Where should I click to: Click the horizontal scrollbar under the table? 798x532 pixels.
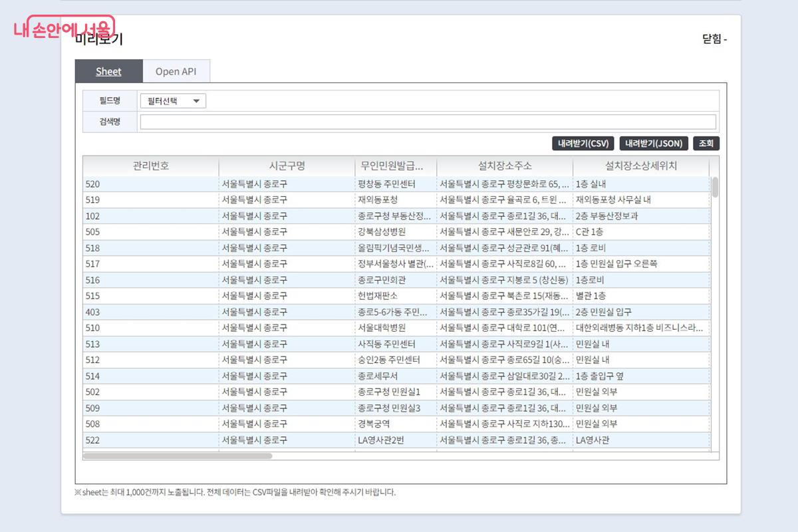(x=178, y=456)
